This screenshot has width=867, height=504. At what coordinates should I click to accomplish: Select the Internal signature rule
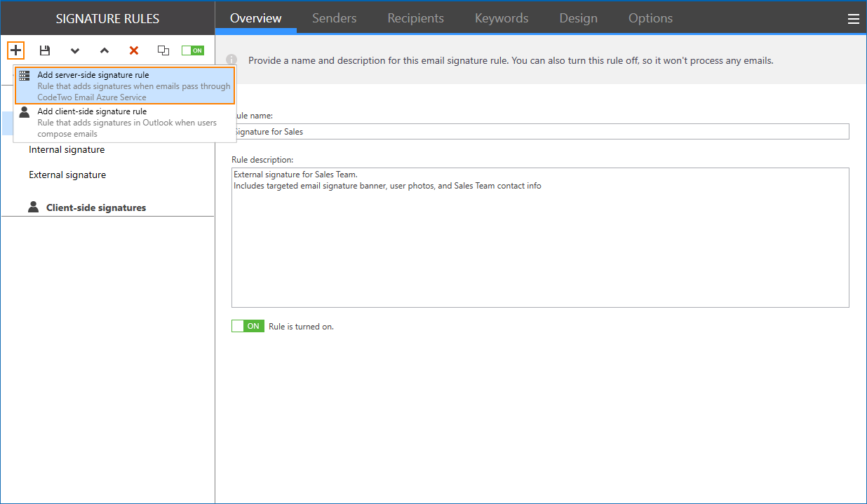(66, 149)
